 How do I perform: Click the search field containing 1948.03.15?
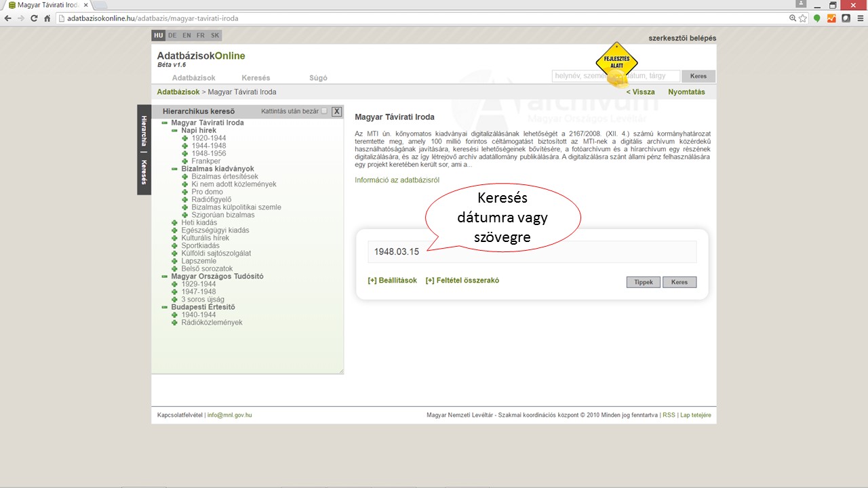532,251
